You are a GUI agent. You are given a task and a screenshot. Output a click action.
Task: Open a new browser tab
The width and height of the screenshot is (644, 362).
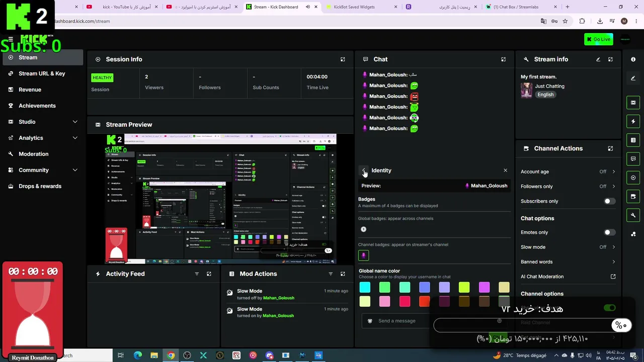(568, 7)
